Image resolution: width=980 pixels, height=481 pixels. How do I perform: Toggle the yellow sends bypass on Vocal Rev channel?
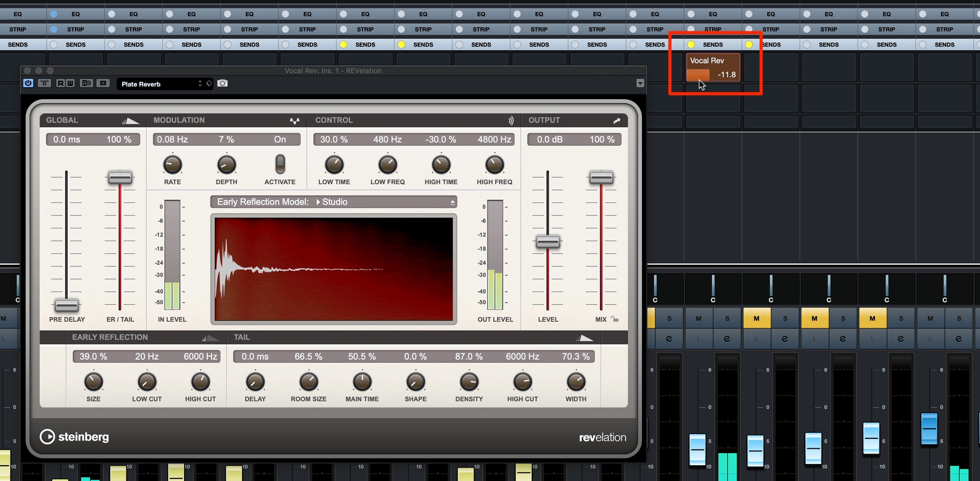point(691,44)
